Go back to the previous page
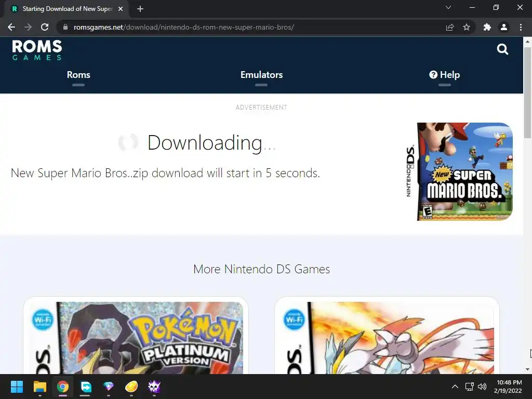 click(11, 27)
